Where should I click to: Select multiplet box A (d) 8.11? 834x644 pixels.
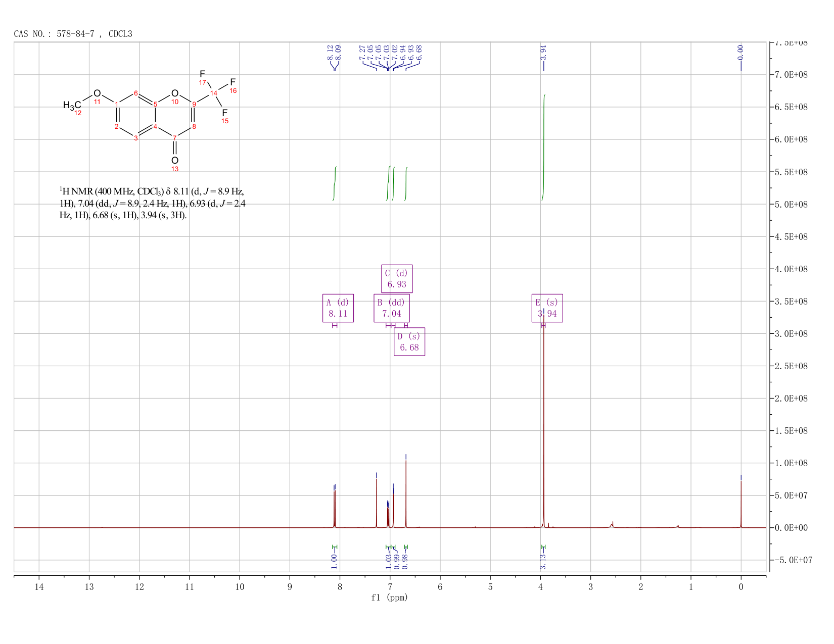point(338,308)
